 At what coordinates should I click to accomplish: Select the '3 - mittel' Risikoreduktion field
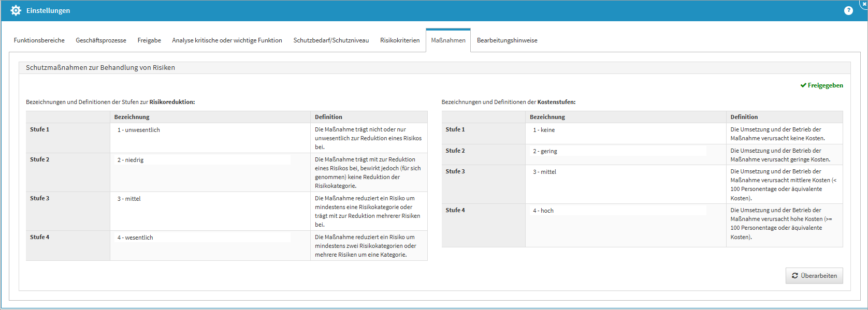tap(202, 199)
